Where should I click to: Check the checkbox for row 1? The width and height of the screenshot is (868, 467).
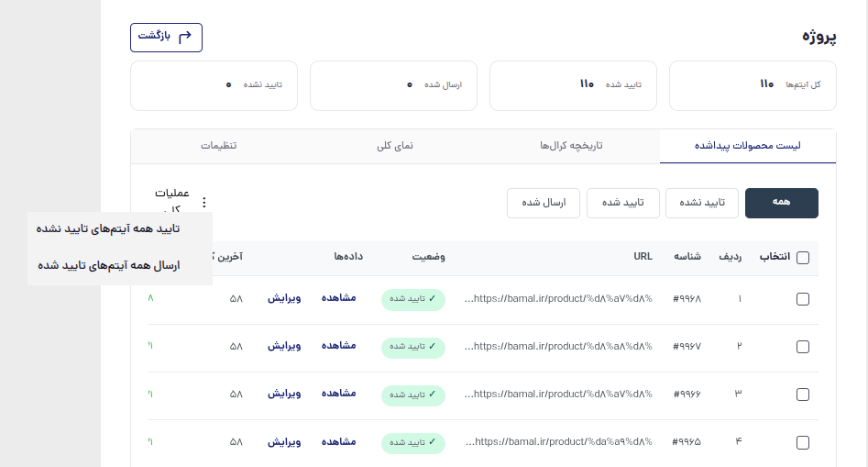803,299
